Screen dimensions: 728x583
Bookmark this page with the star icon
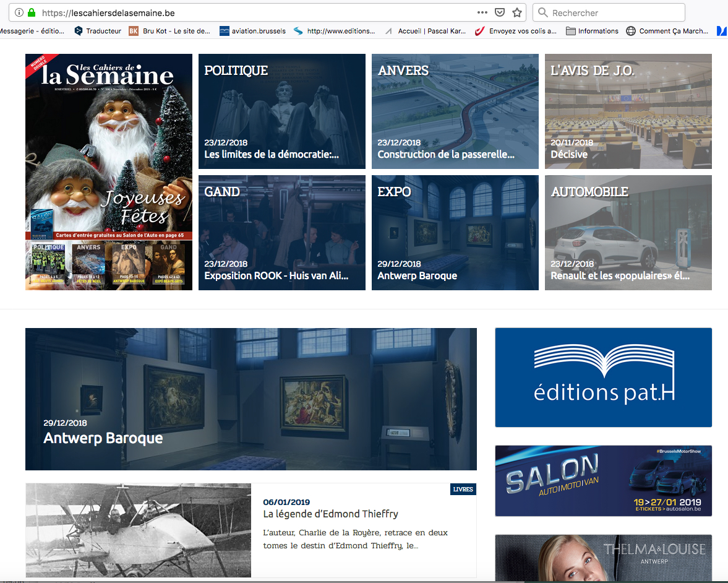point(517,12)
